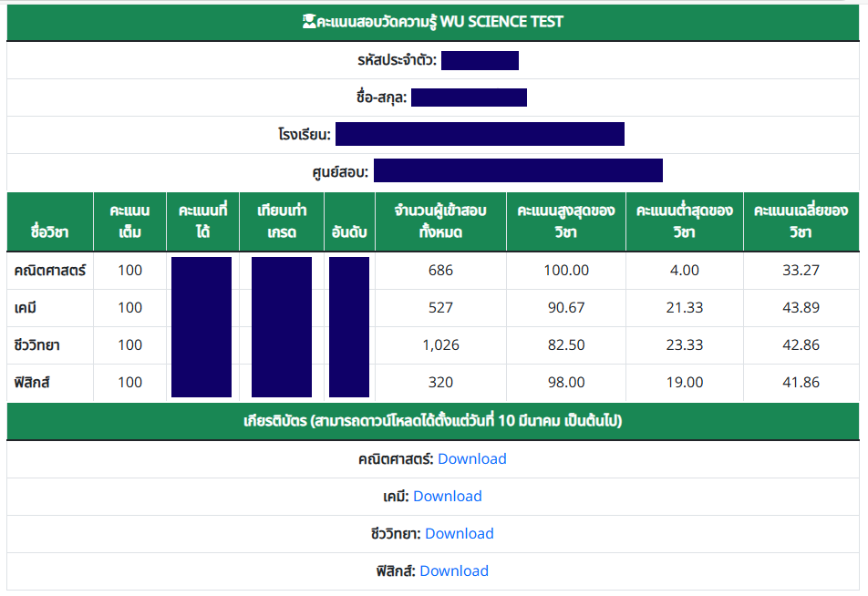Viewport: 868px width, 596px height.
Task: Select the เทียบเท่าเกรด column header
Action: (282, 221)
